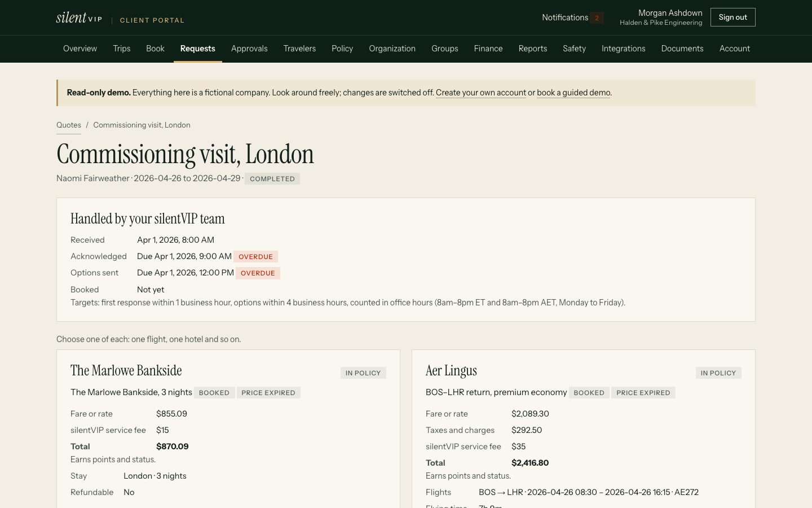The image size is (812, 508).
Task: Open the Travelers tab
Action: [299, 49]
